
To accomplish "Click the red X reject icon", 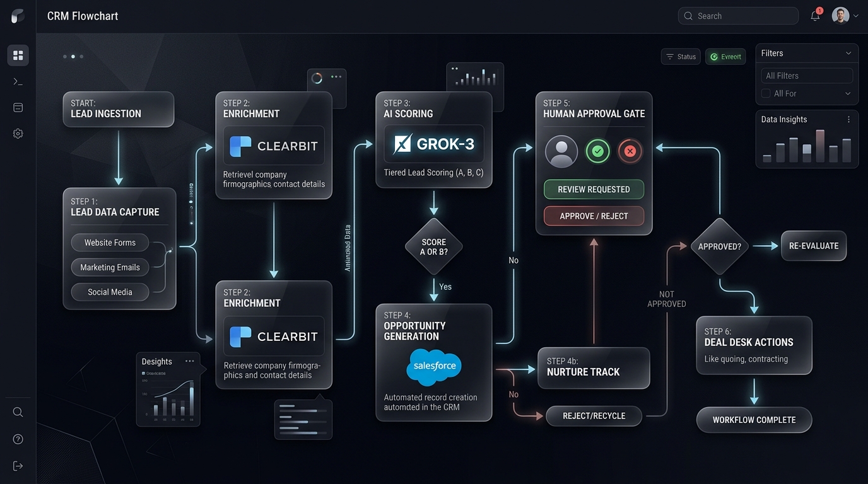I will click(x=630, y=151).
